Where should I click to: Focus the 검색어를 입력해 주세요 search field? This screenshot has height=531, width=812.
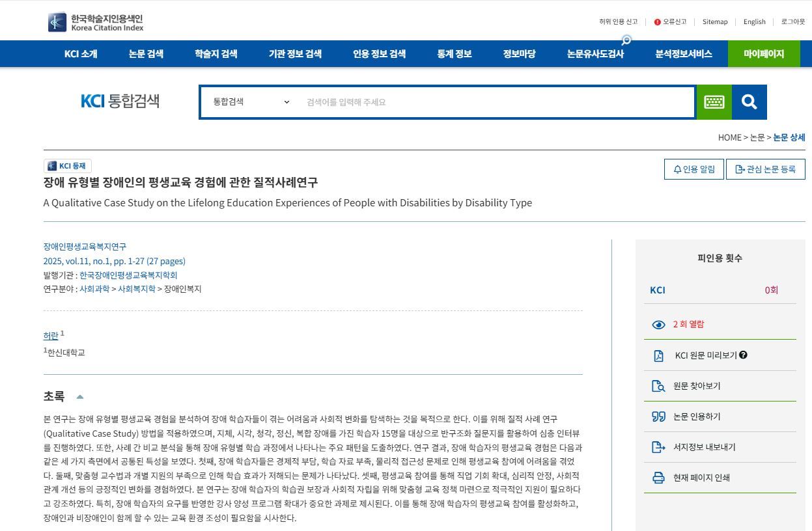pyautogui.click(x=497, y=102)
